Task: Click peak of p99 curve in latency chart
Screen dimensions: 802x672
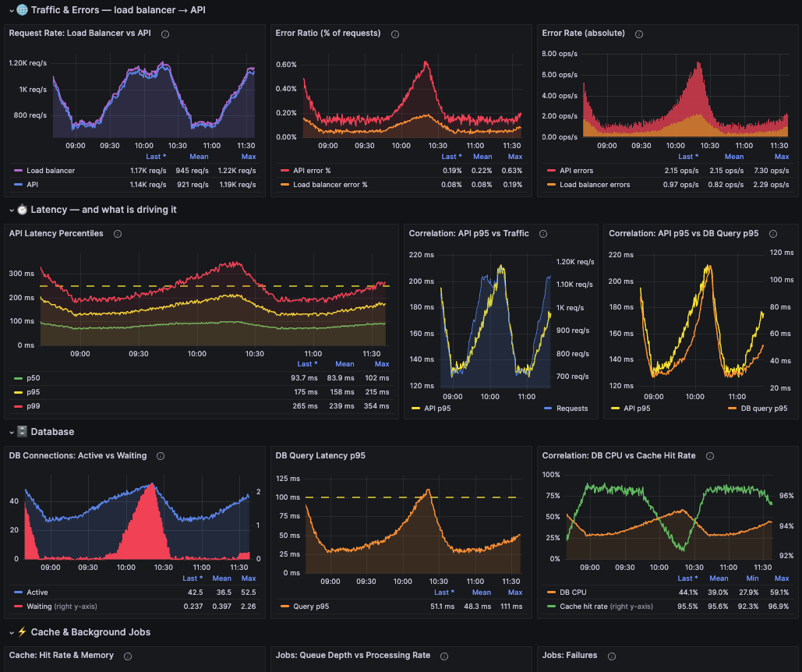Action: 236,263
